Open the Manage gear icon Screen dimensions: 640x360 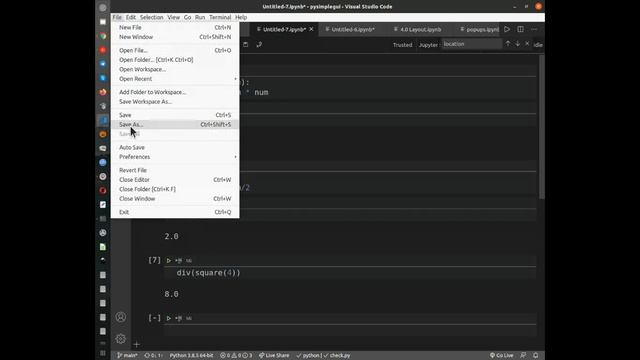click(x=120, y=338)
